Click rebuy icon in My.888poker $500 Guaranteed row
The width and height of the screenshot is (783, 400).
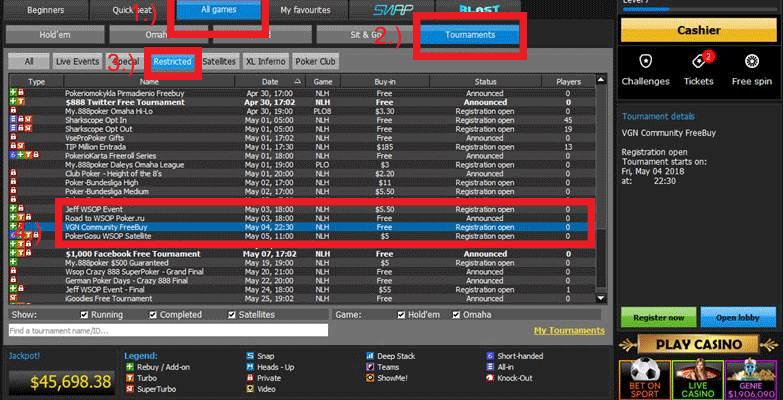point(13,263)
